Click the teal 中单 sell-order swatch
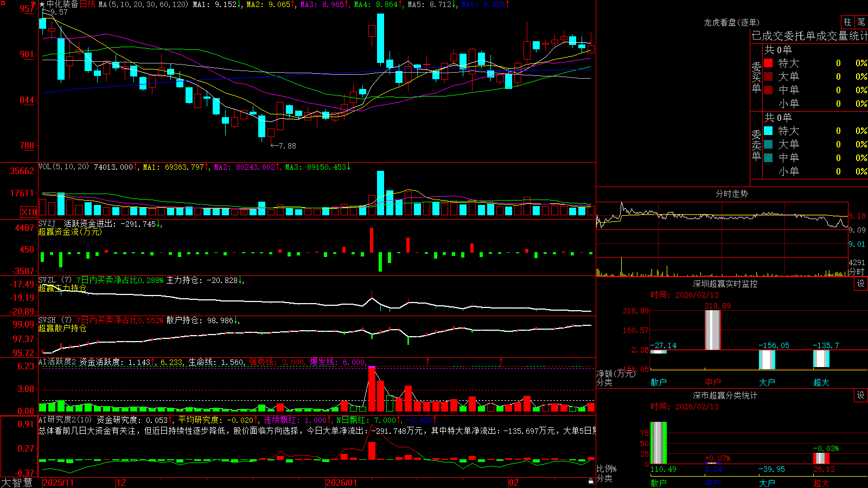 768,158
